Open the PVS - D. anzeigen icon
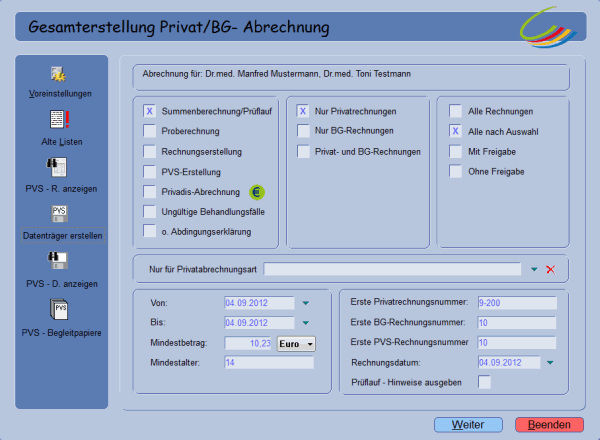The image size is (600, 440). coord(59,261)
